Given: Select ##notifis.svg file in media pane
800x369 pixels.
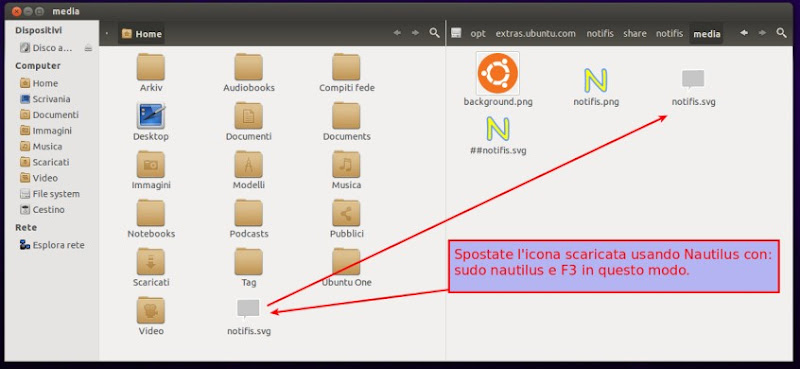Looking at the screenshot, I should tap(498, 135).
